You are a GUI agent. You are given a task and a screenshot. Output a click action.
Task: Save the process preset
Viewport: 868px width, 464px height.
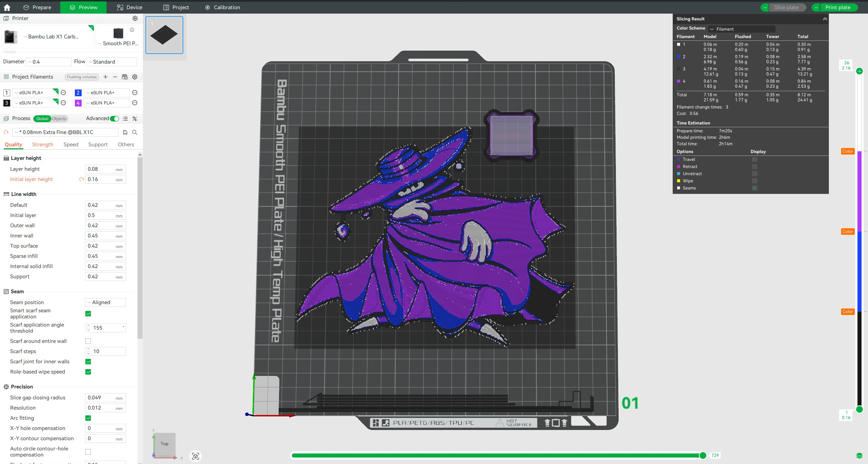pos(125,132)
